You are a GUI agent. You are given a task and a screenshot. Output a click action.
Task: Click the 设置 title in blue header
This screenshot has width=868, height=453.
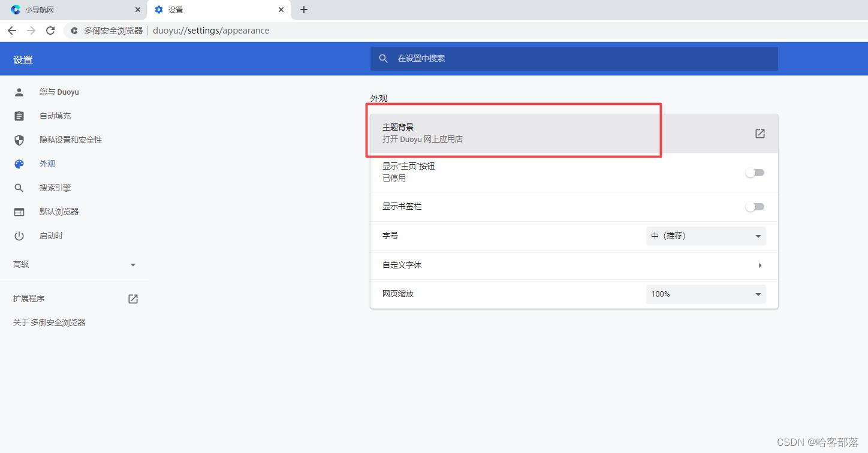(23, 60)
